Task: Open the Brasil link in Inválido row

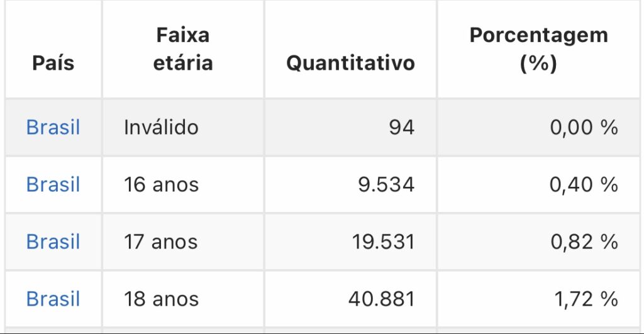Action: (53, 127)
